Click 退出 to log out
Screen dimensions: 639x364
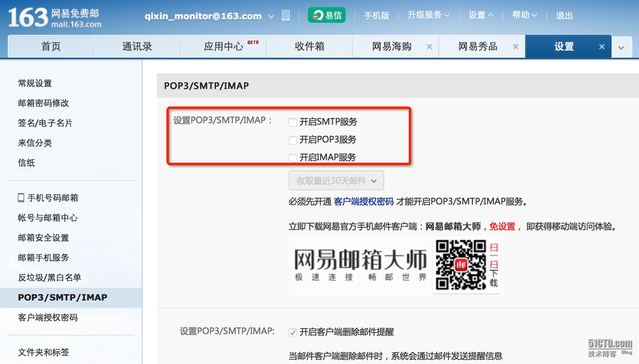coord(564,15)
